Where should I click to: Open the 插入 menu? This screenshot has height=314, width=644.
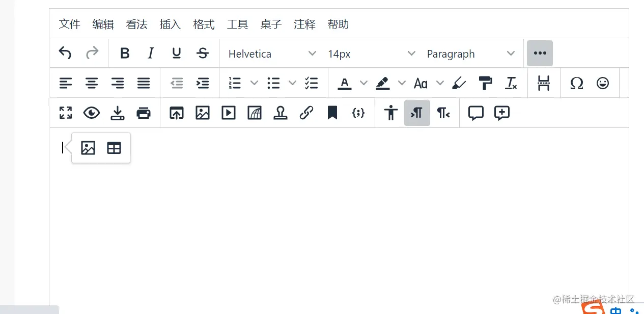[170, 24]
